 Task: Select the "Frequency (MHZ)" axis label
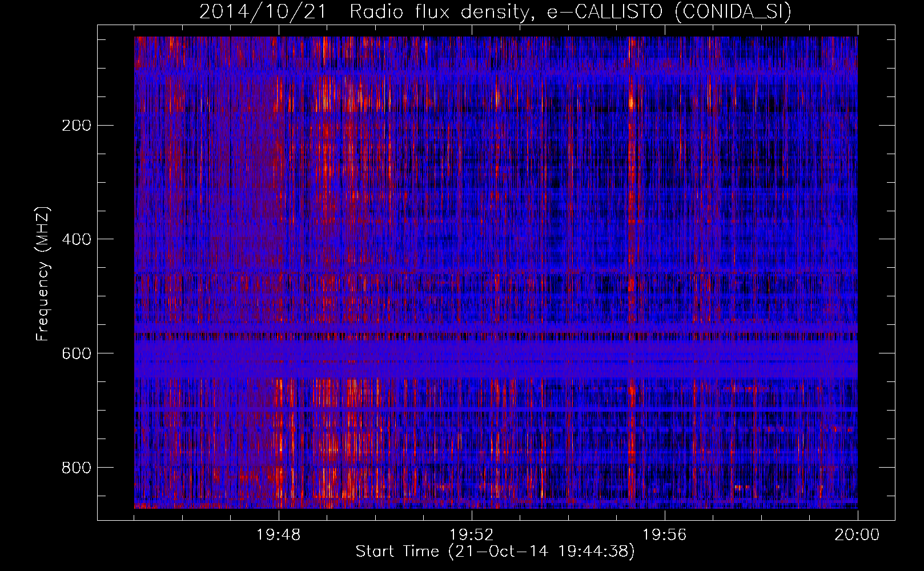(43, 274)
